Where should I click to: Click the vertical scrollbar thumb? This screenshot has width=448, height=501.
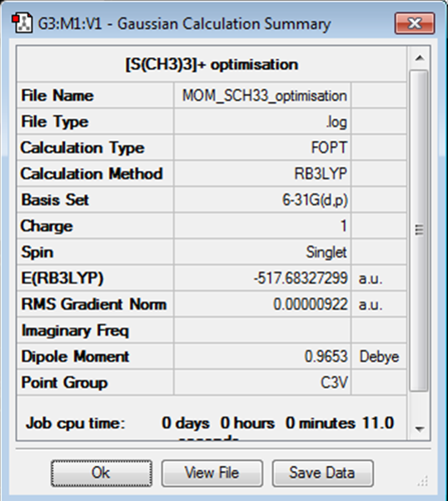point(419,230)
